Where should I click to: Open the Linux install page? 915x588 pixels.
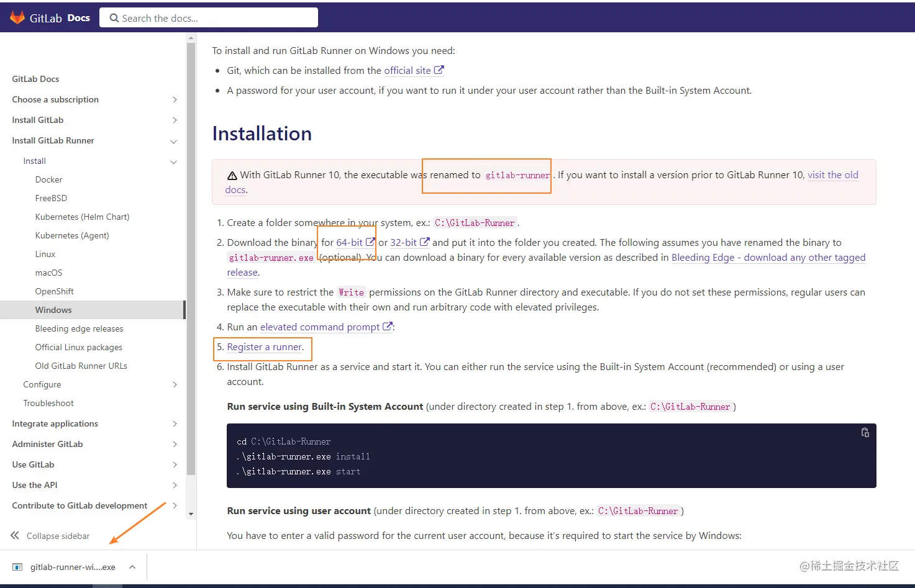[45, 254]
